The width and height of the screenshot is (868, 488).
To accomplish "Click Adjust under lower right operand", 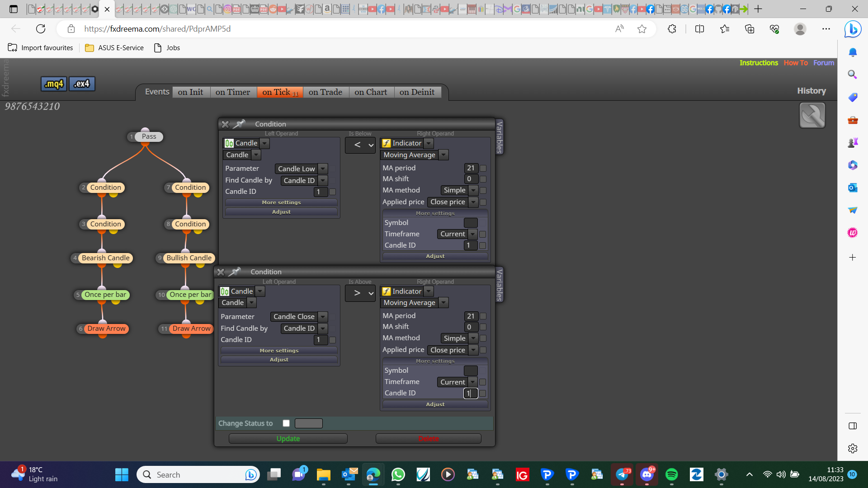I will tap(435, 404).
